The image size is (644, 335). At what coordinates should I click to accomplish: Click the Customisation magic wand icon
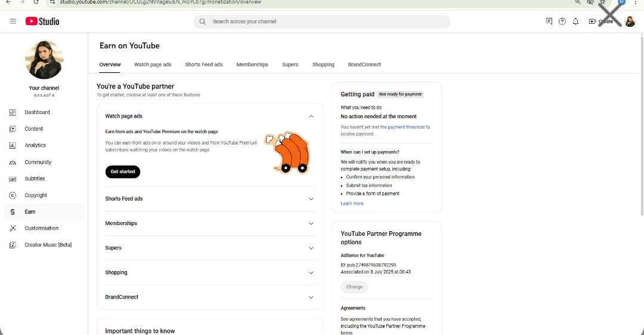pyautogui.click(x=13, y=228)
